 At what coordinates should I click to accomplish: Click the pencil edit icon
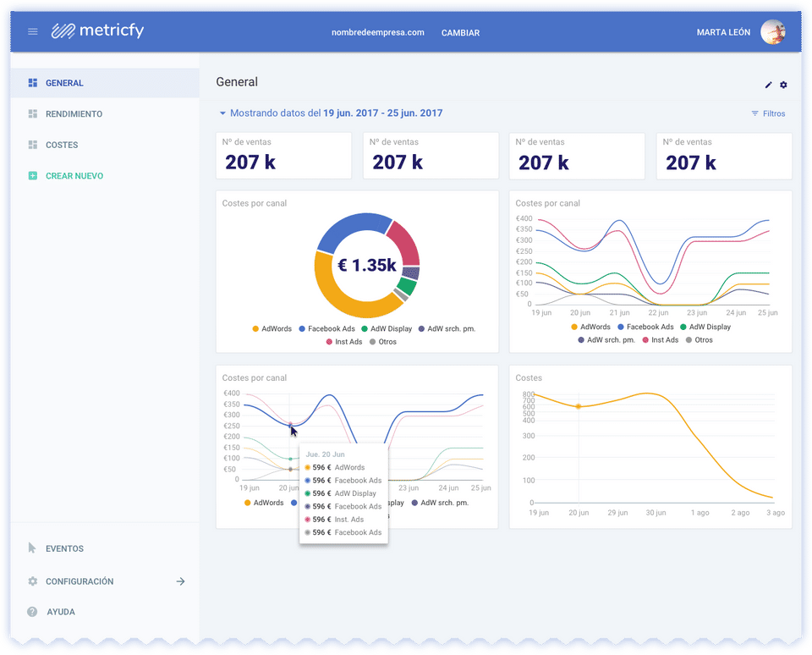769,85
